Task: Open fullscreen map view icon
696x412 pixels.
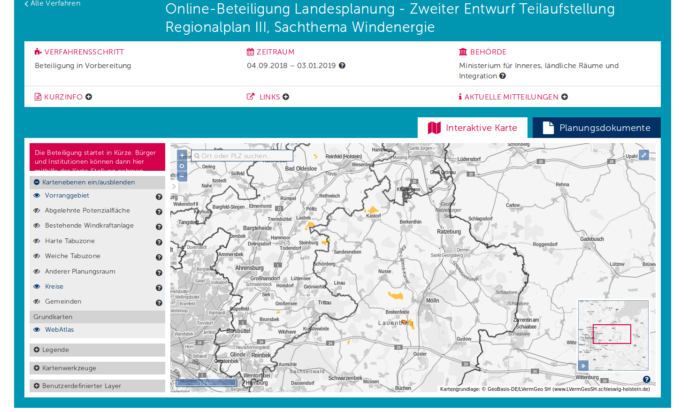Action: point(644,155)
